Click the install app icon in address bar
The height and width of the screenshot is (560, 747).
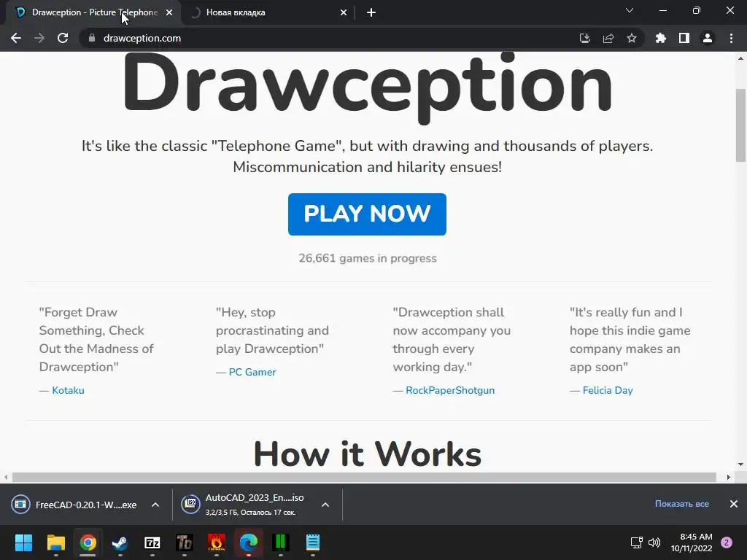[585, 38]
